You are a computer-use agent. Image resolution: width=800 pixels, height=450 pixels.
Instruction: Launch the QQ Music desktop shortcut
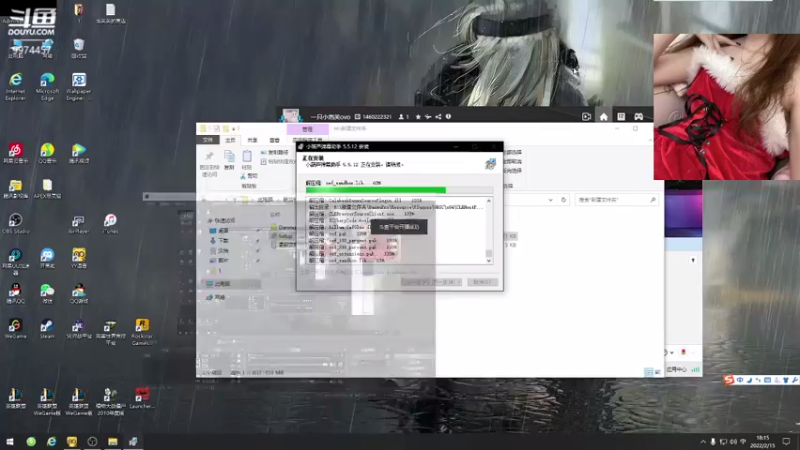coord(47,153)
